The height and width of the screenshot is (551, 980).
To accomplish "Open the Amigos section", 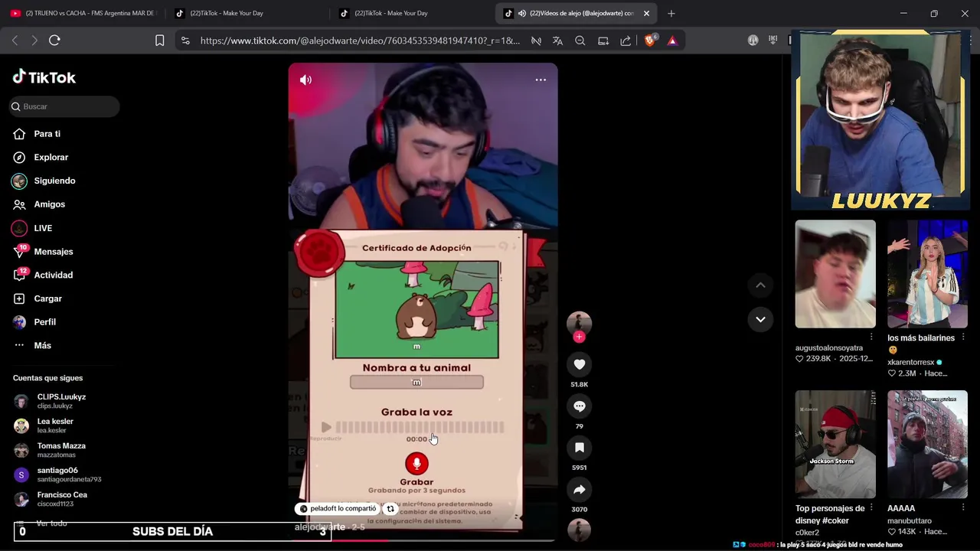I will 49,204.
